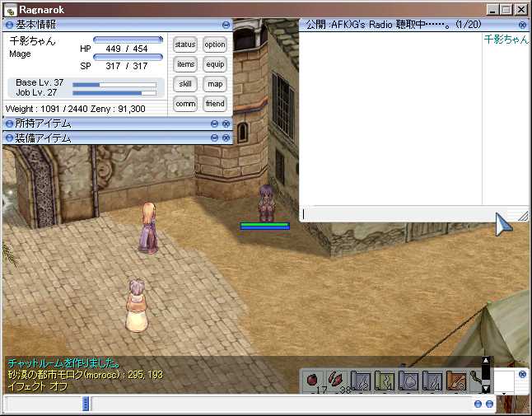Click the left blue orb on chat bar

pos(478,404)
